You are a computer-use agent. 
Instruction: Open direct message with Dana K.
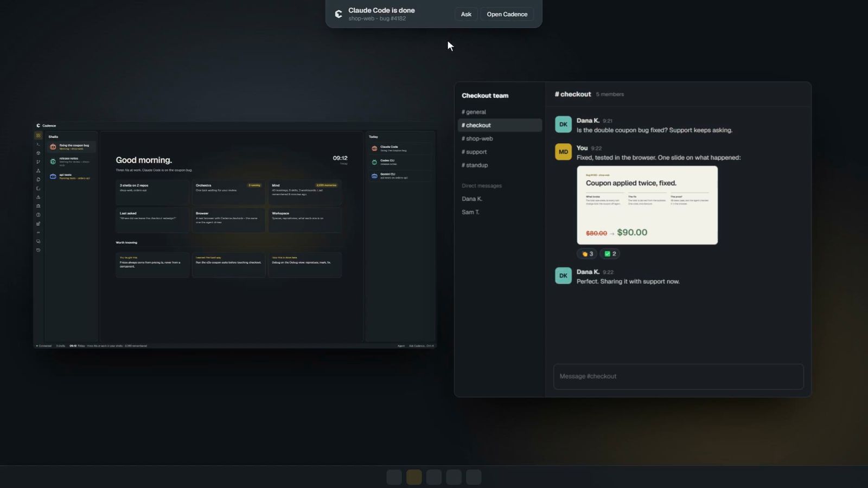click(500, 198)
